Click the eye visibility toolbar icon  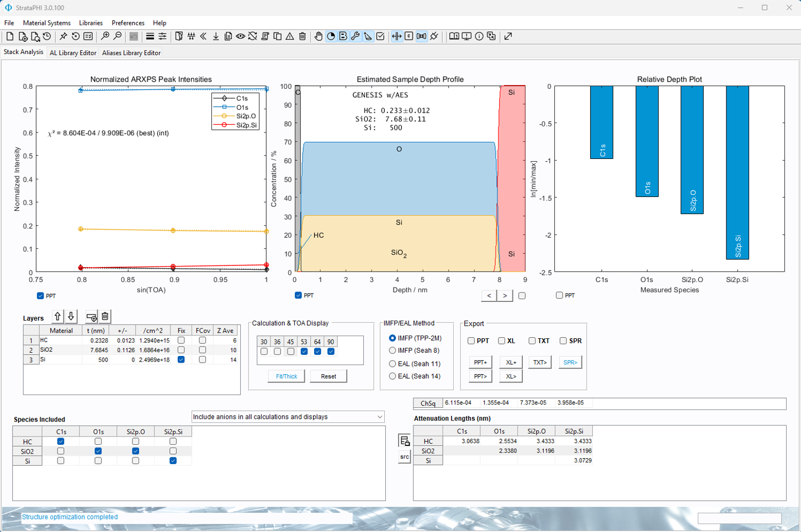point(240,36)
